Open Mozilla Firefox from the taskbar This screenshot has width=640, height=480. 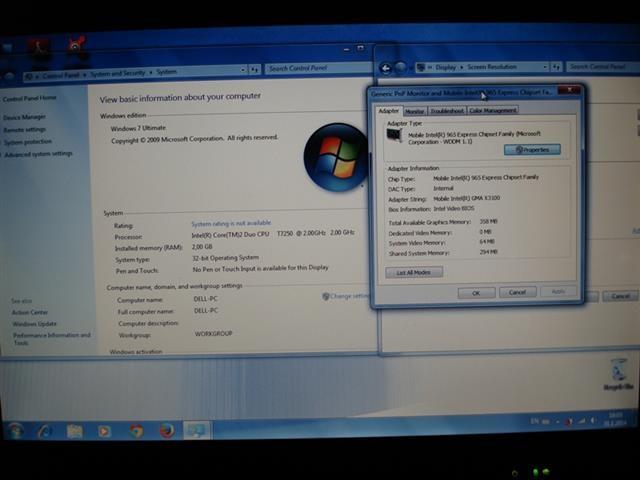(x=167, y=430)
